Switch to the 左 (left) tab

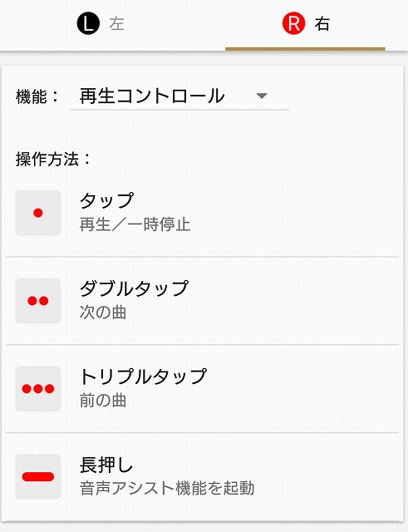click(101, 24)
